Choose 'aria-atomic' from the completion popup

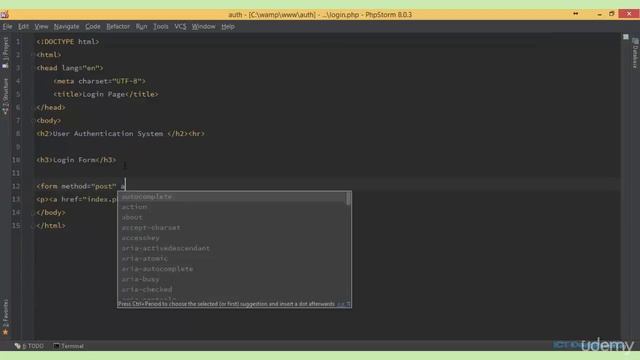232,258
